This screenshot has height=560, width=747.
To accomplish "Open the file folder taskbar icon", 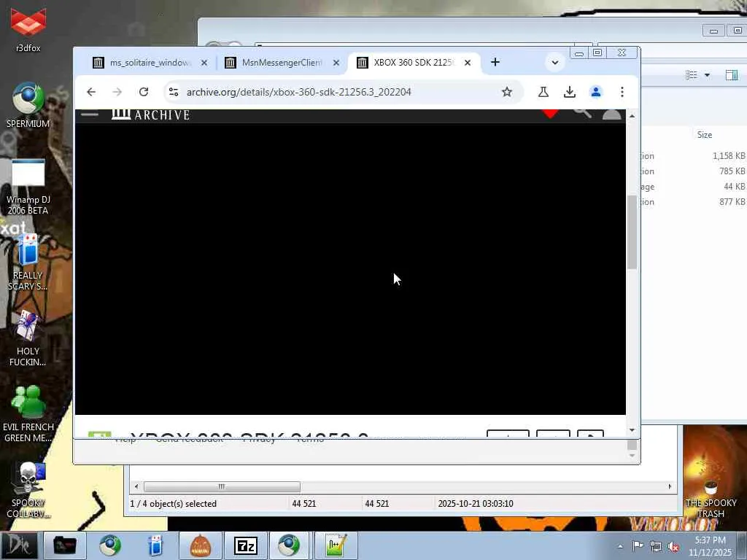I will 65,545.
